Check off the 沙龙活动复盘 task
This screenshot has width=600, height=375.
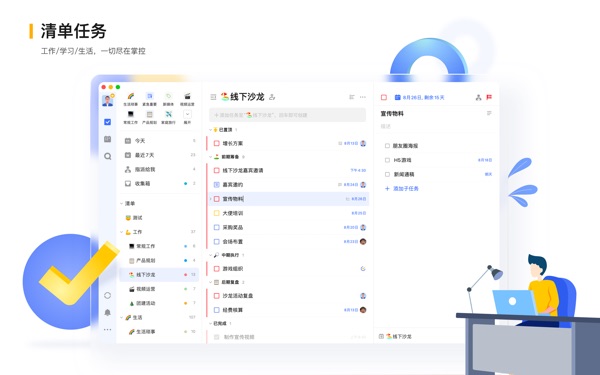pyautogui.click(x=217, y=296)
